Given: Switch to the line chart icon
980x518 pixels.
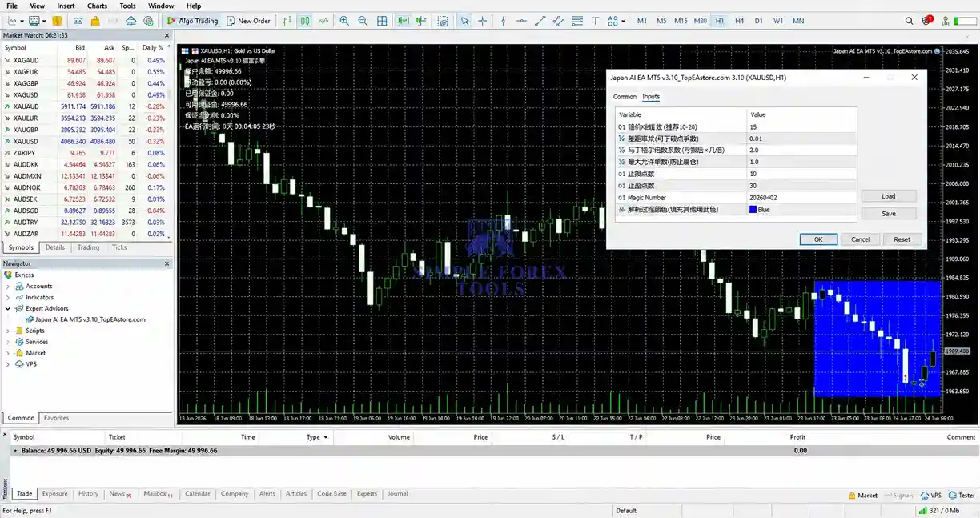Looking at the screenshot, I should [x=323, y=21].
